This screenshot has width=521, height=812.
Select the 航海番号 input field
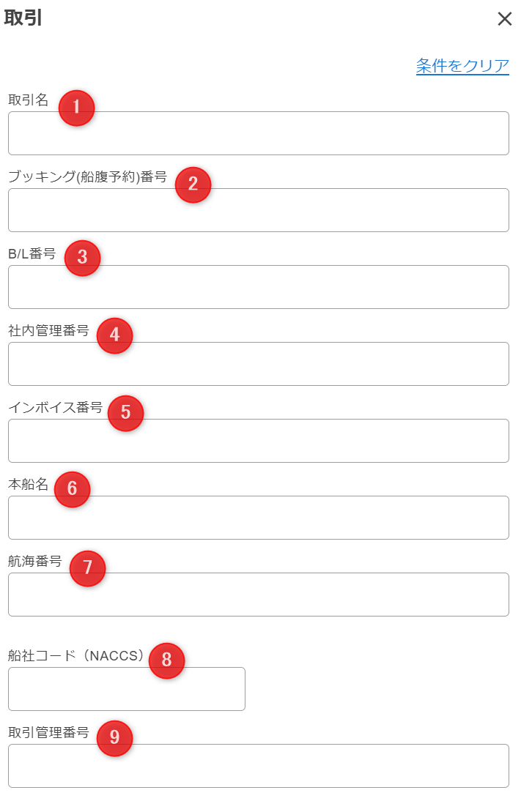[258, 595]
